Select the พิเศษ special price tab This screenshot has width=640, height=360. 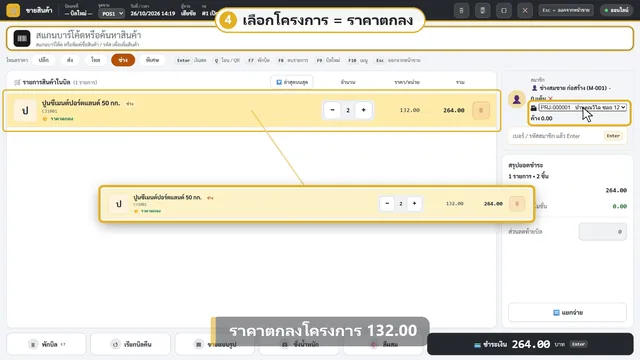(x=152, y=60)
